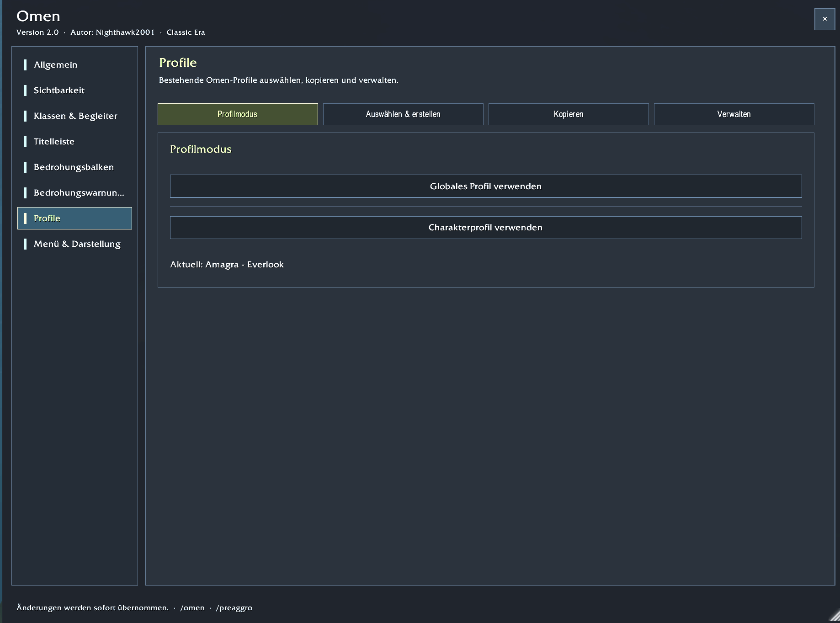Viewport: 840px width, 623px height.
Task: Select Klassen & Begleiter in sidebar
Action: pos(74,116)
